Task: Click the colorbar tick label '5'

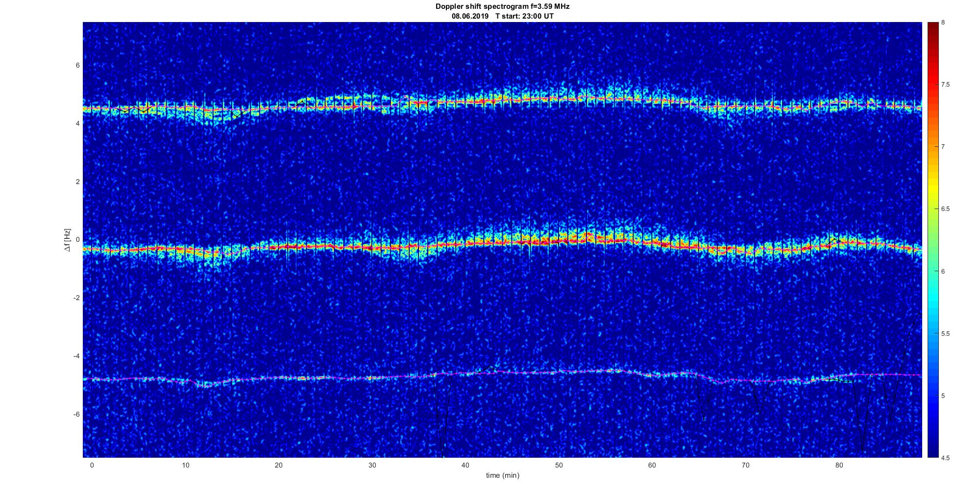Action: (x=943, y=396)
